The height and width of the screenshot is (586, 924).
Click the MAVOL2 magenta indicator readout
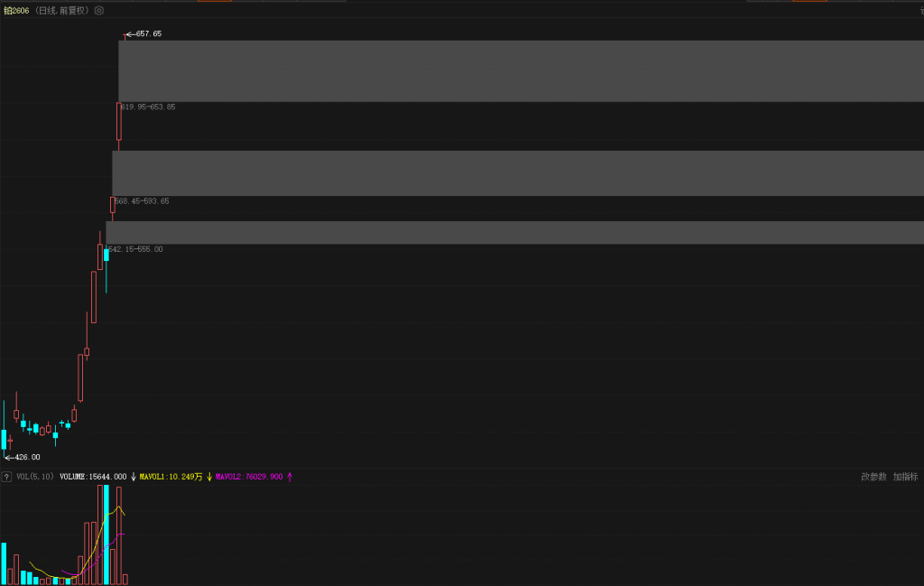tap(249, 476)
